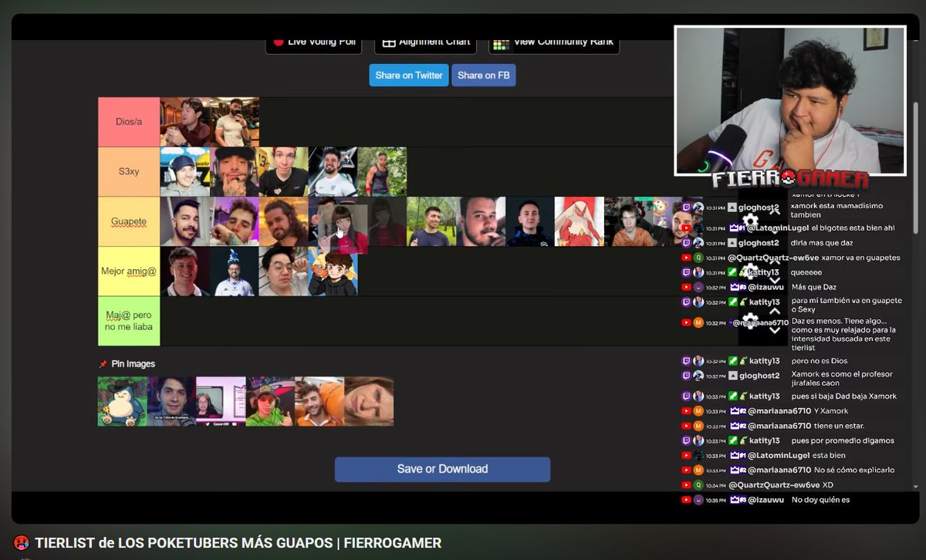The height and width of the screenshot is (560, 926).
Task: Click orange M avatar beside 'Y Xamork'
Action: [x=698, y=411]
